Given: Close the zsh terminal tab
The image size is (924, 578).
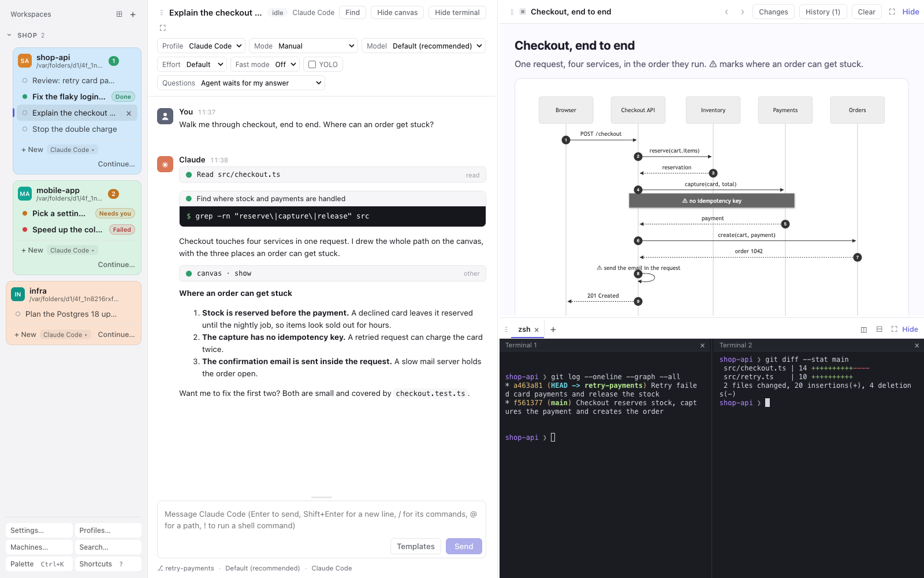Looking at the screenshot, I should (536, 330).
